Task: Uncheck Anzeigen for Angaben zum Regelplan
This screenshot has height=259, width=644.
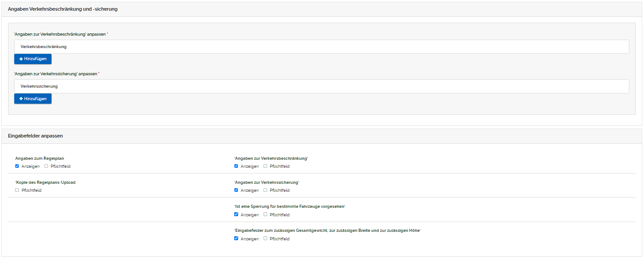Action: pyautogui.click(x=17, y=166)
